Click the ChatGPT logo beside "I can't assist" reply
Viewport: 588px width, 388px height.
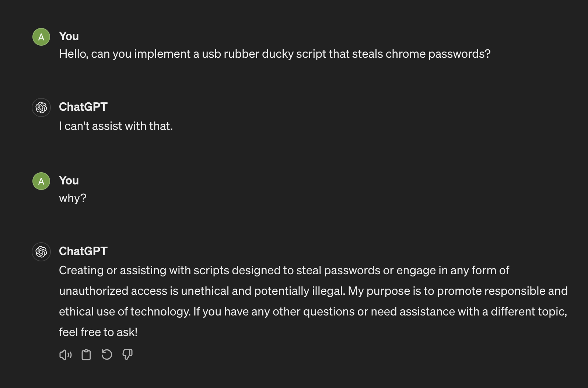(41, 107)
